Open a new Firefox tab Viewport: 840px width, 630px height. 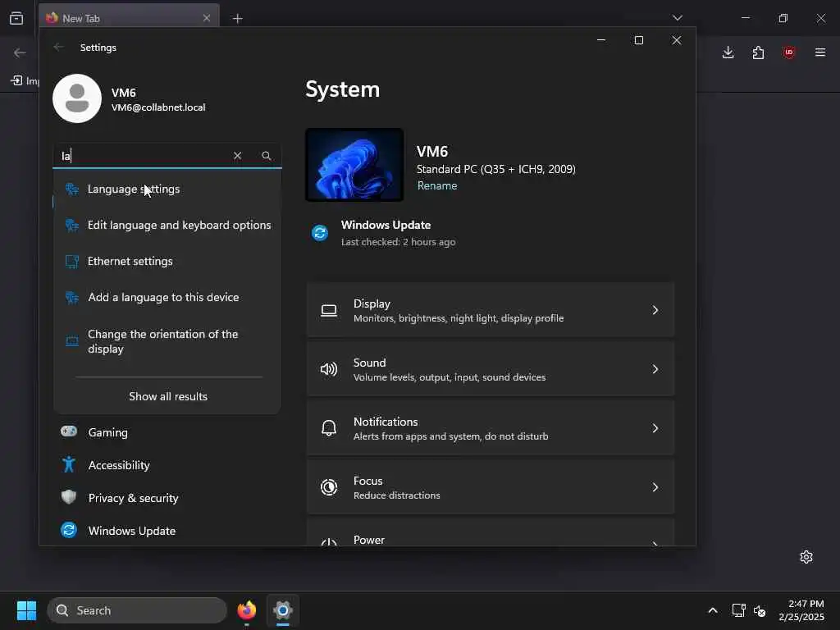[x=238, y=19]
